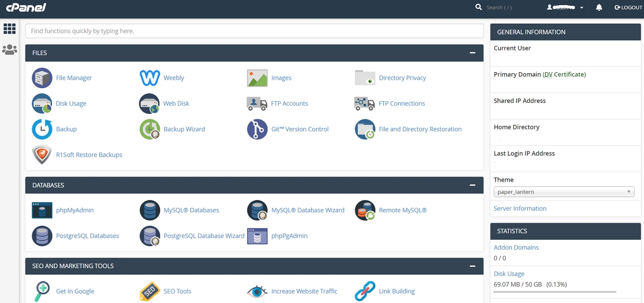The width and height of the screenshot is (644, 303).
Task: Open the R1Soft Restore Backups shield icon
Action: tap(42, 154)
